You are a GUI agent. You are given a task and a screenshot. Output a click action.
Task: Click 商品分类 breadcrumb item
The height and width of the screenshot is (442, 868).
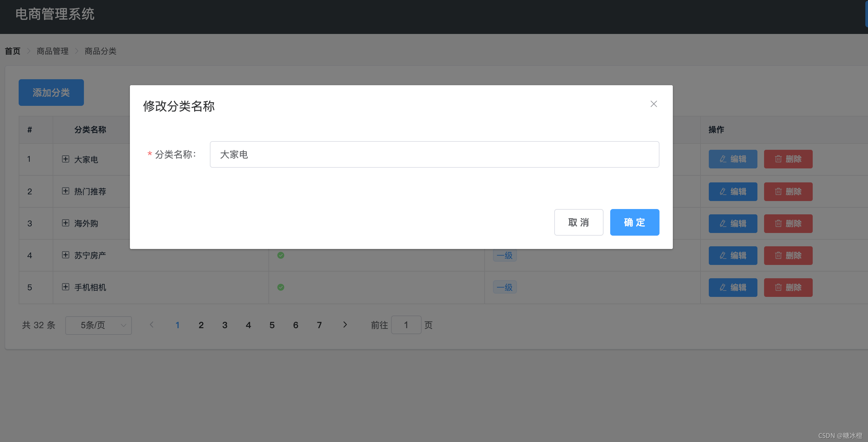click(100, 51)
